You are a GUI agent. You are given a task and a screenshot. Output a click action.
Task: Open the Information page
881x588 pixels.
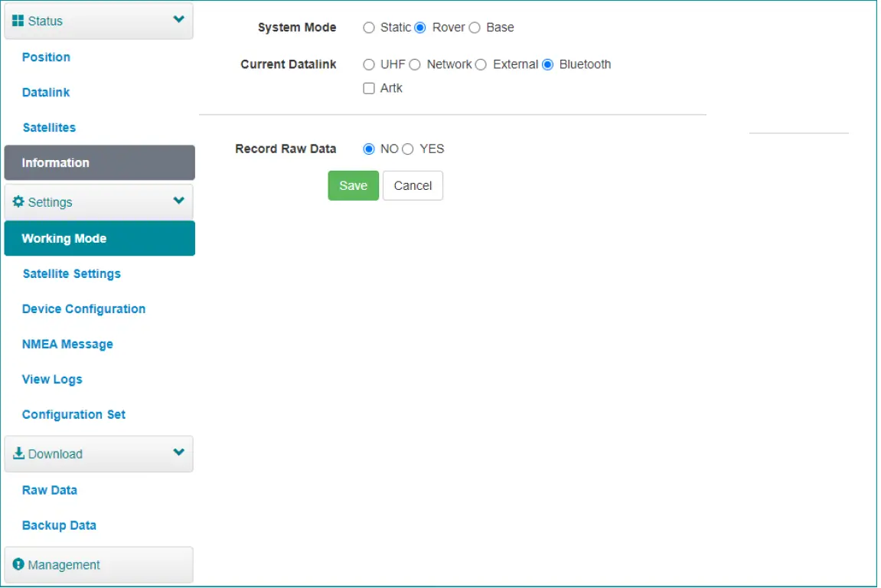tap(100, 162)
